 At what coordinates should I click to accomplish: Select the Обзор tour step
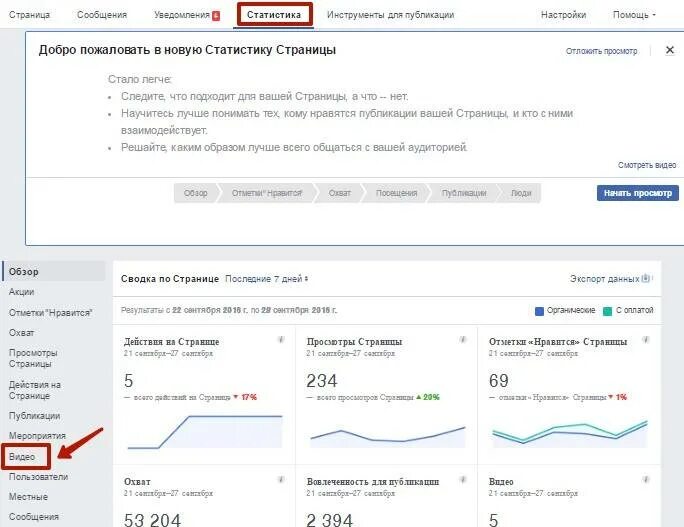pos(195,193)
